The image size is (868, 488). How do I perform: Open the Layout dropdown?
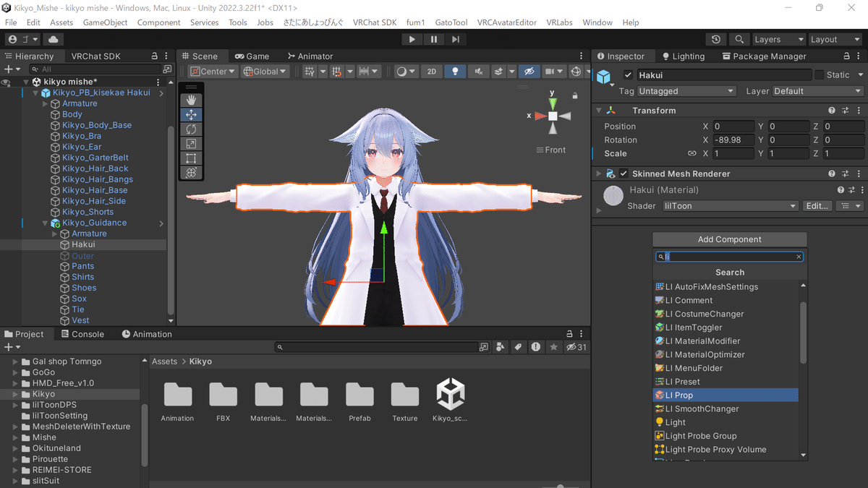pos(834,40)
